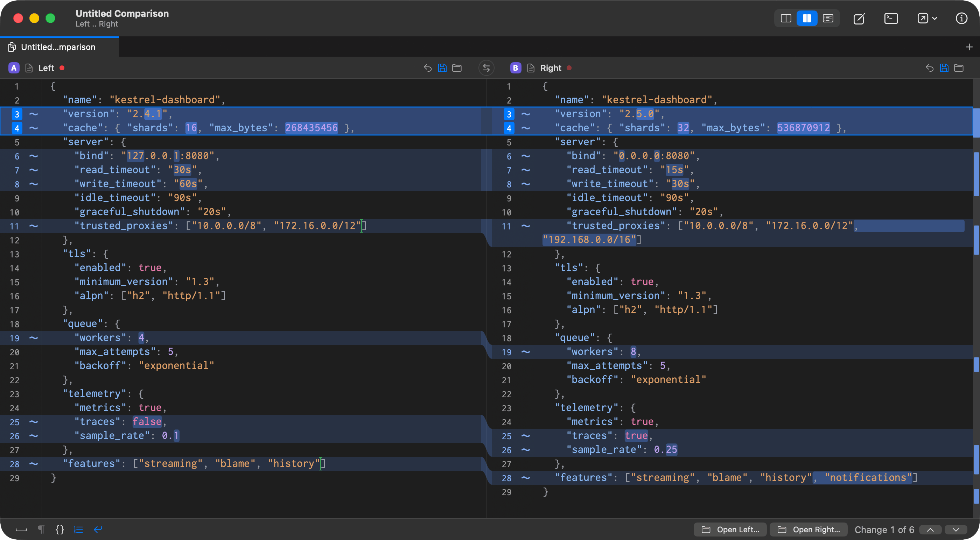Viewport: 980px width, 540px height.
Task: Save the Right document
Action: pos(944,68)
